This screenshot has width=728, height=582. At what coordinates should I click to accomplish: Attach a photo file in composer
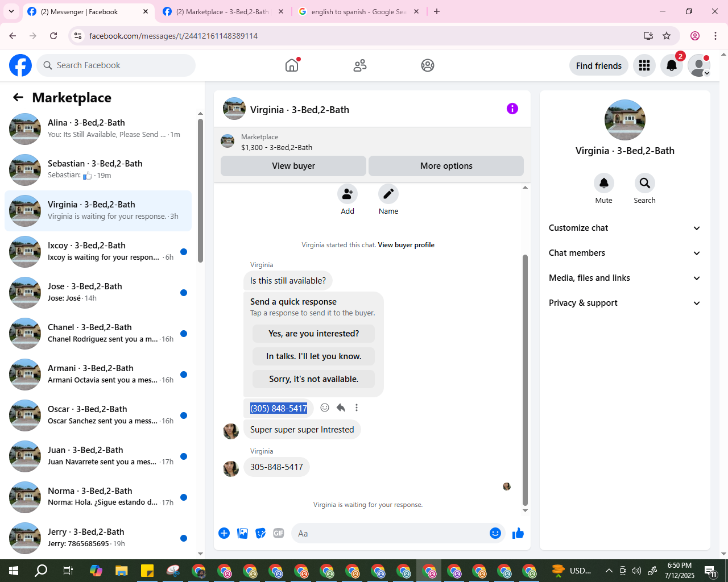[x=242, y=533]
